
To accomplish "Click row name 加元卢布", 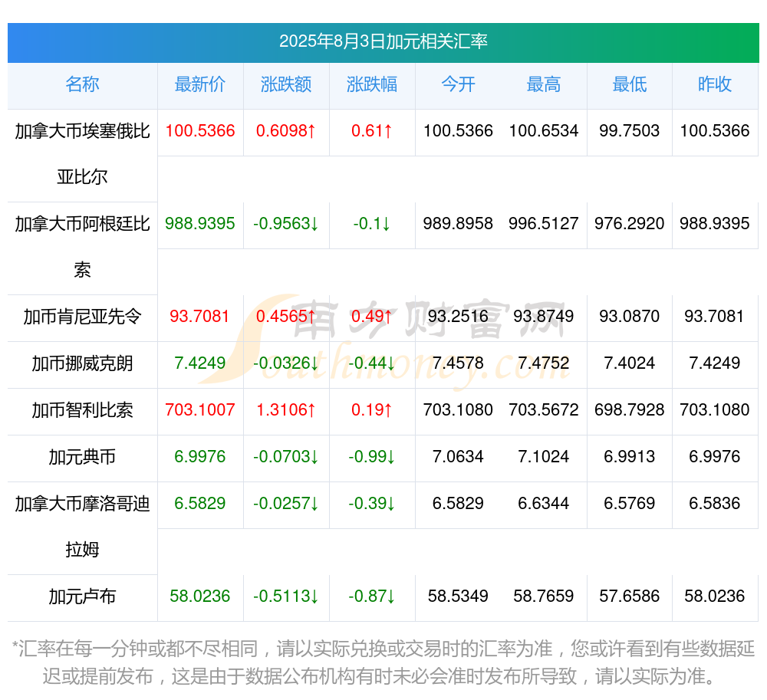I will [x=82, y=596].
